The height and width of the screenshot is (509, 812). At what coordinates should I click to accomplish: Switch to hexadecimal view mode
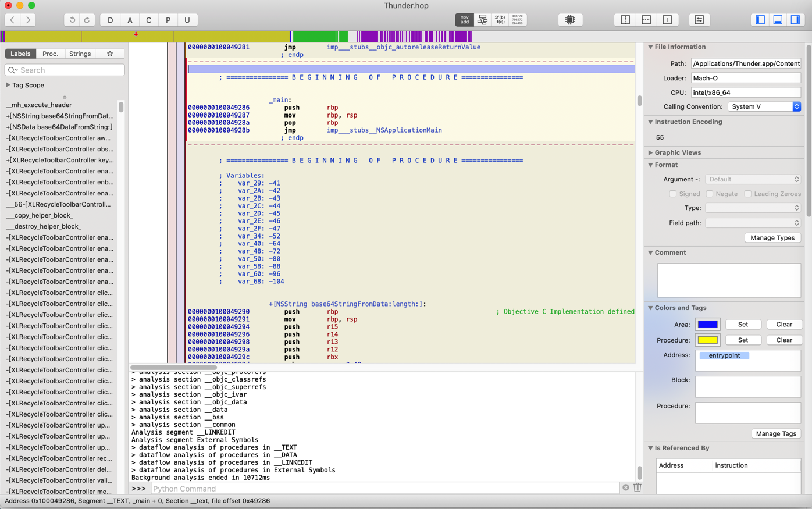(517, 20)
